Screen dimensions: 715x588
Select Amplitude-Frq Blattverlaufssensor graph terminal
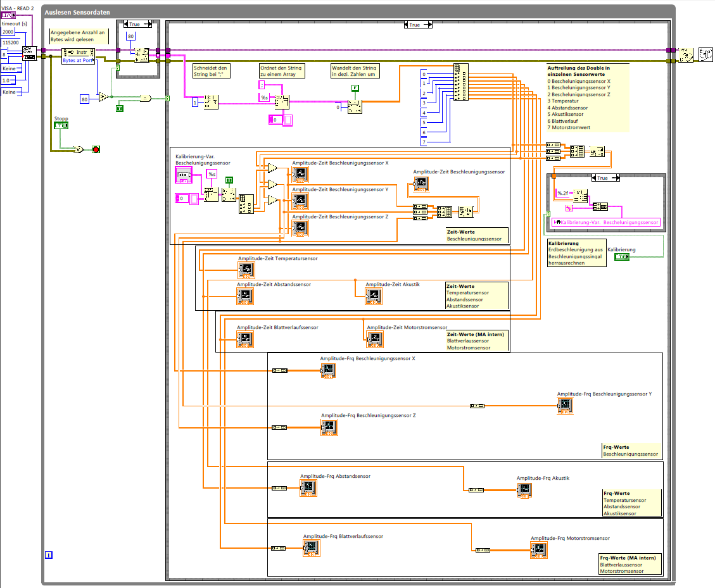pos(312,548)
